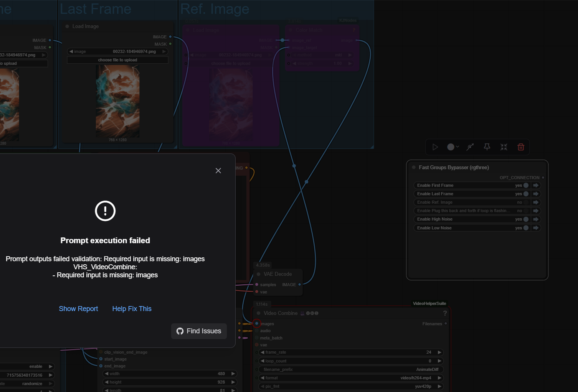Screen dimensions: 578x392
Task: Click VAE Decode IMAGE output port
Action: (x=299, y=285)
